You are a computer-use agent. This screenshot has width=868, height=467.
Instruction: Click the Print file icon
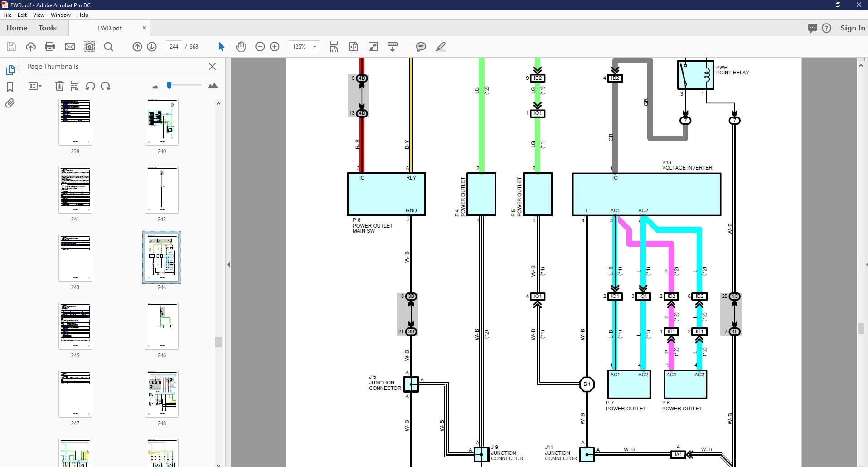pyautogui.click(x=50, y=47)
